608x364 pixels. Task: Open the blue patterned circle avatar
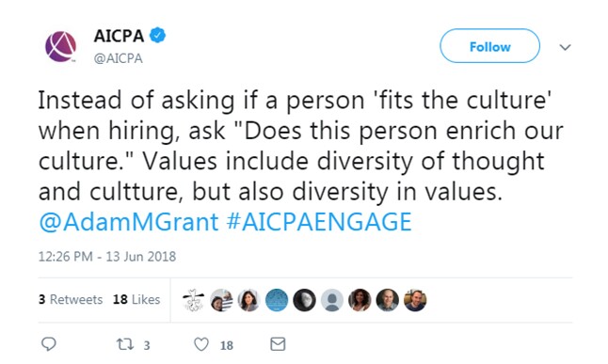277,300
